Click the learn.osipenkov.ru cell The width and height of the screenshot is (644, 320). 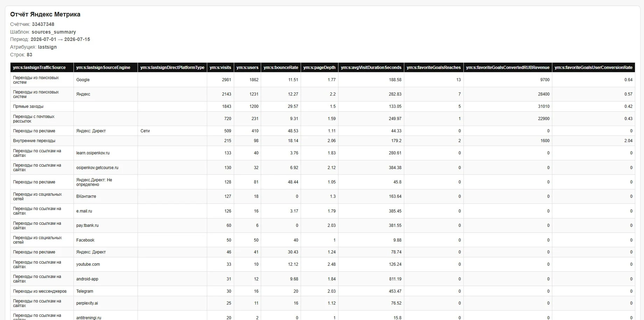pyautogui.click(x=106, y=153)
